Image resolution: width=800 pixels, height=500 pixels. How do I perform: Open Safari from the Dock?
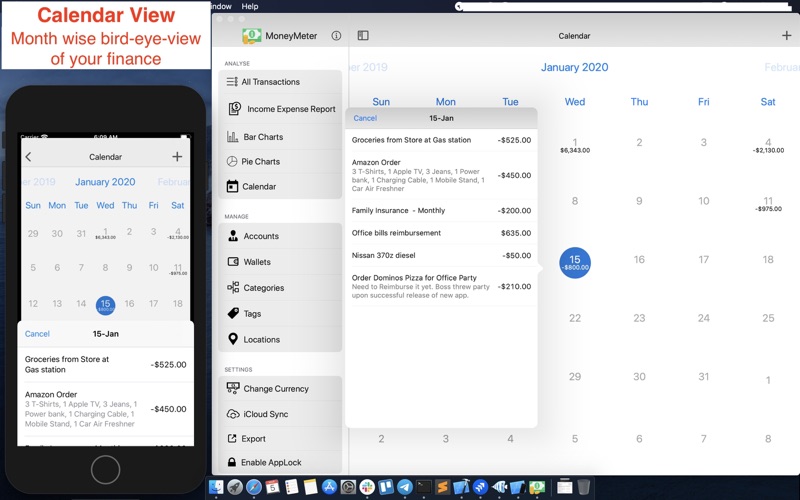[254, 487]
